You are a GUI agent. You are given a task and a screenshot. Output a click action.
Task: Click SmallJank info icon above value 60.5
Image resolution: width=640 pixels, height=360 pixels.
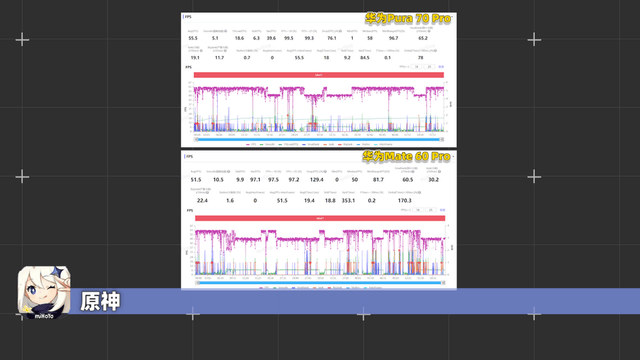point(413,171)
